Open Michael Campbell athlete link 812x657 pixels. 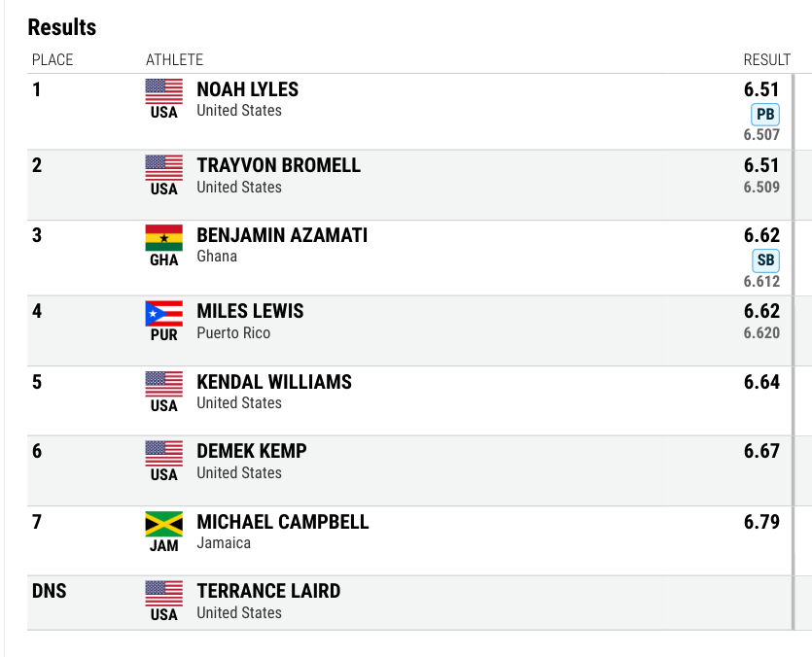pos(283,522)
